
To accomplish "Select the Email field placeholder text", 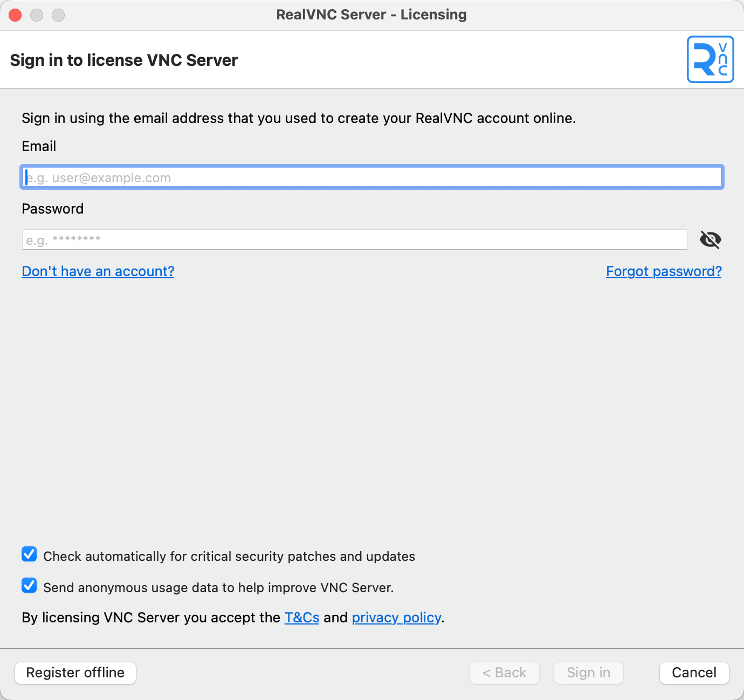I will 100,177.
